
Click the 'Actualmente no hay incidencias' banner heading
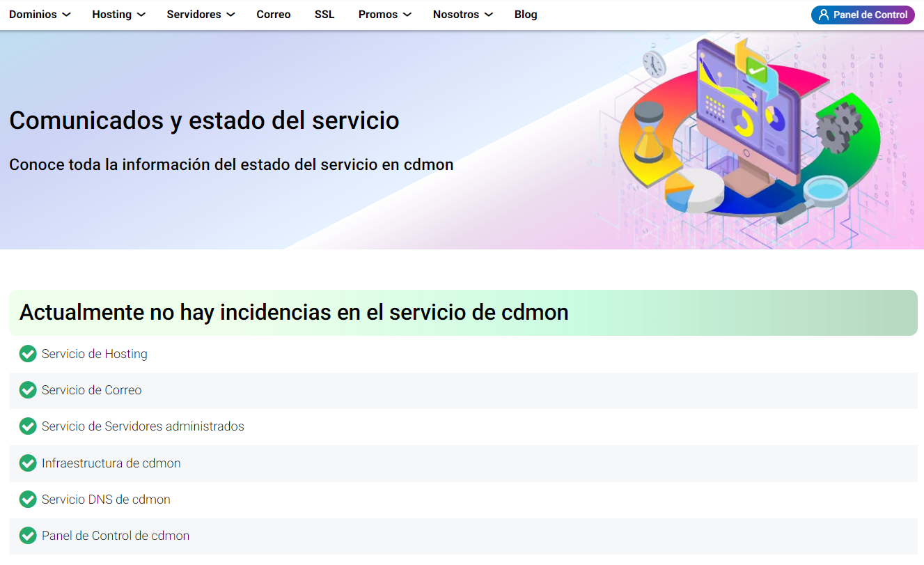(294, 312)
